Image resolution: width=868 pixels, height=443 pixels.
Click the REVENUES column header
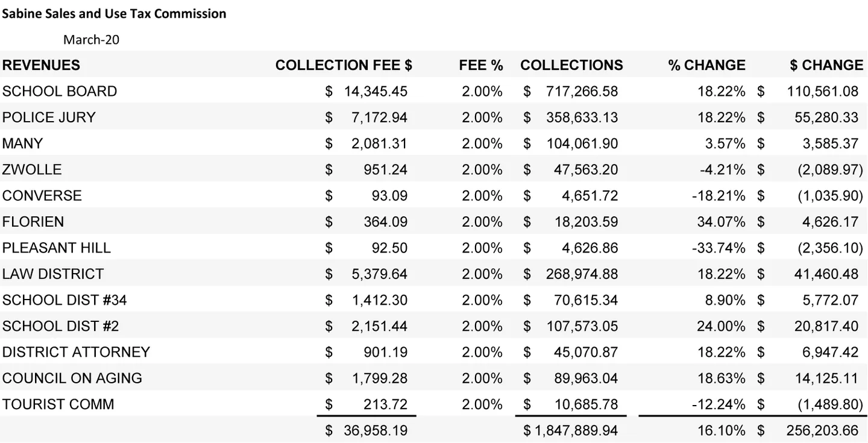pyautogui.click(x=41, y=65)
